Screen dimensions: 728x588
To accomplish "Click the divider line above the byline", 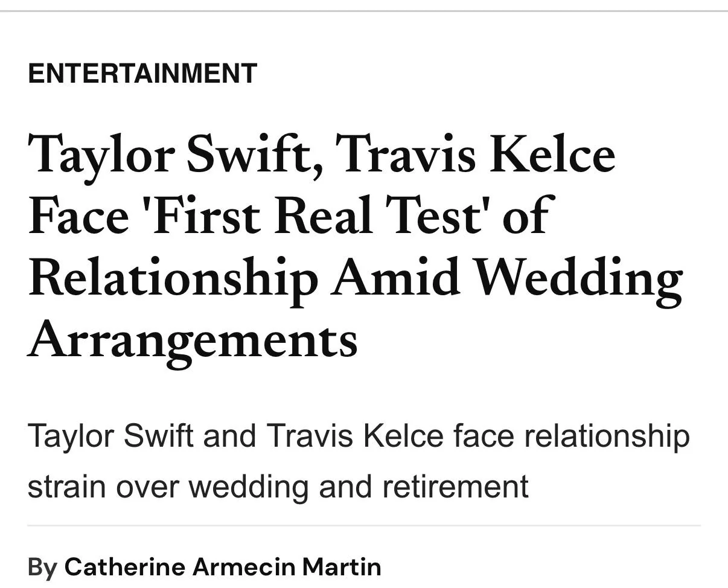I will tap(364, 526).
